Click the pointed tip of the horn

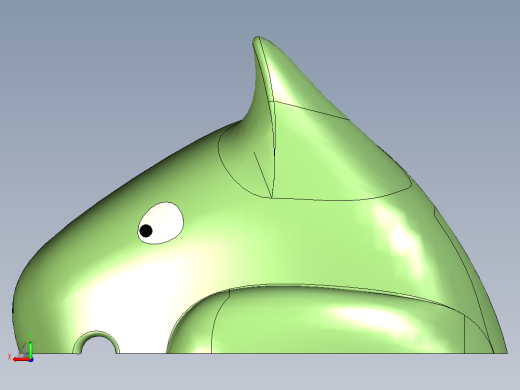tap(257, 38)
